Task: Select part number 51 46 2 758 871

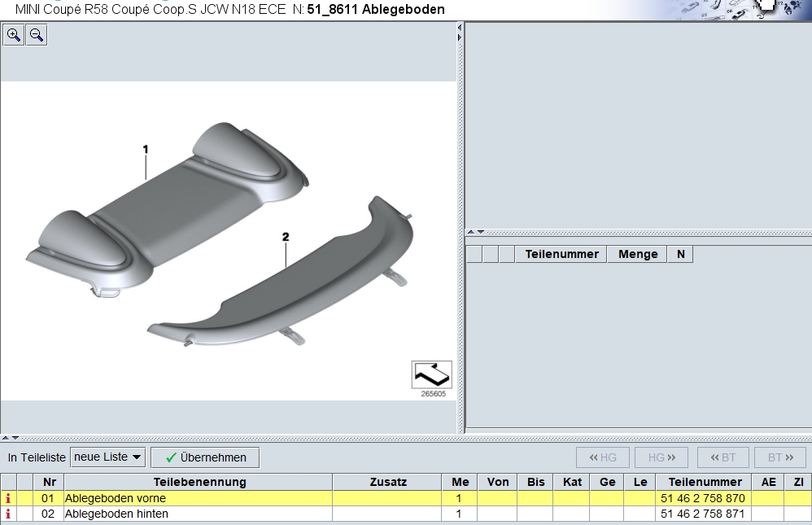Action: click(702, 514)
